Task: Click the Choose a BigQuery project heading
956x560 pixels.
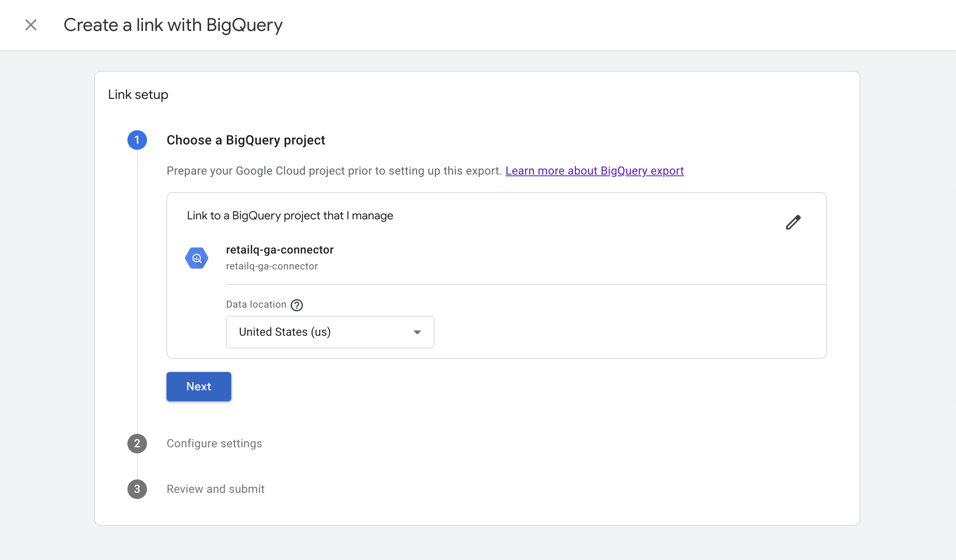Action: [246, 140]
